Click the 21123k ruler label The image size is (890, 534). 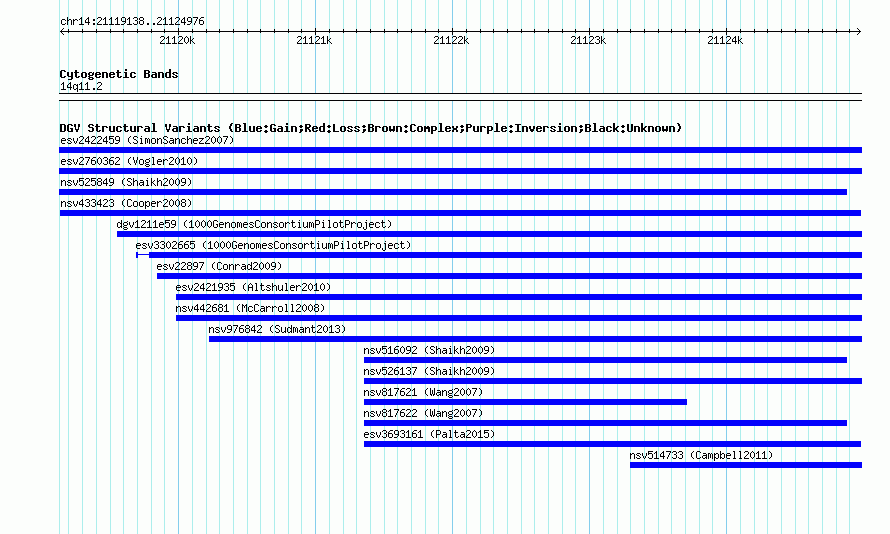pyautogui.click(x=588, y=40)
